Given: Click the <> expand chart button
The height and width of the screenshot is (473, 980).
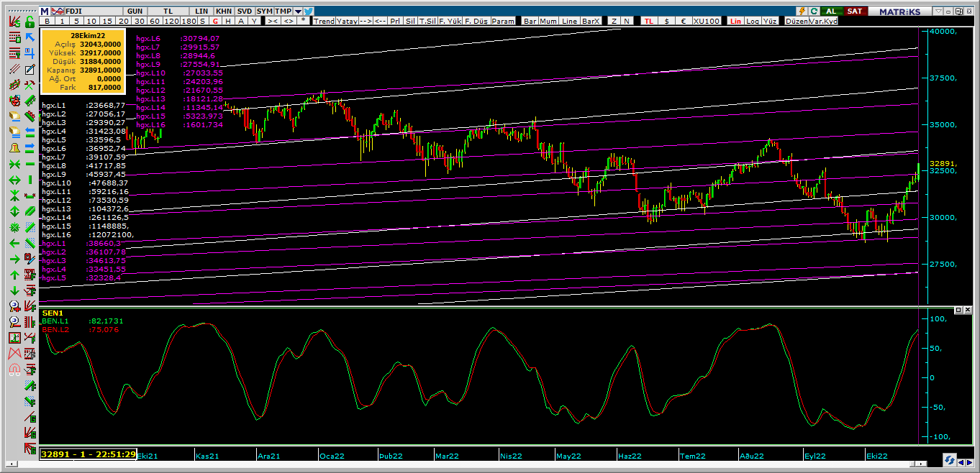Looking at the screenshot, I should pos(289,21).
